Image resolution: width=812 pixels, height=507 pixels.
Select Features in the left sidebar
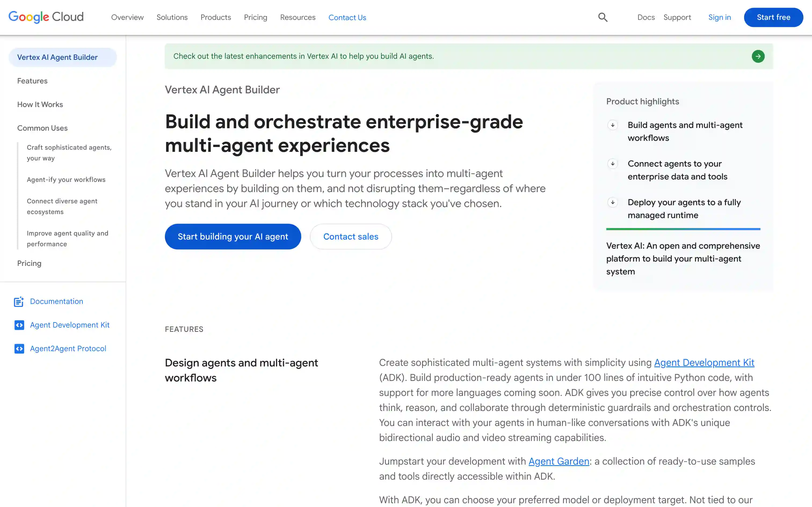point(32,81)
